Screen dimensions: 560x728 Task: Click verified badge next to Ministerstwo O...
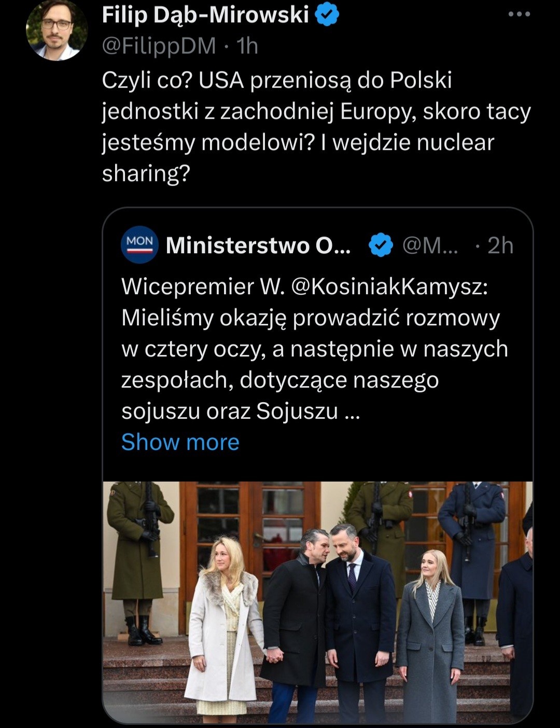(x=381, y=245)
